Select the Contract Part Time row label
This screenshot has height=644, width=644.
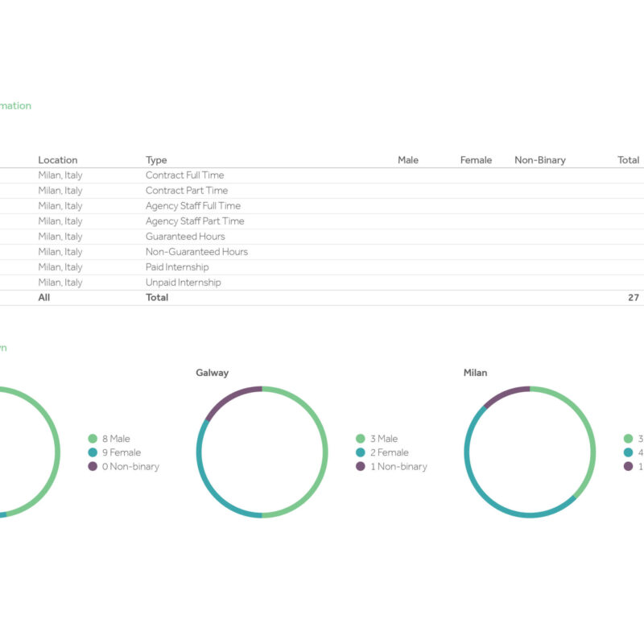pos(187,190)
